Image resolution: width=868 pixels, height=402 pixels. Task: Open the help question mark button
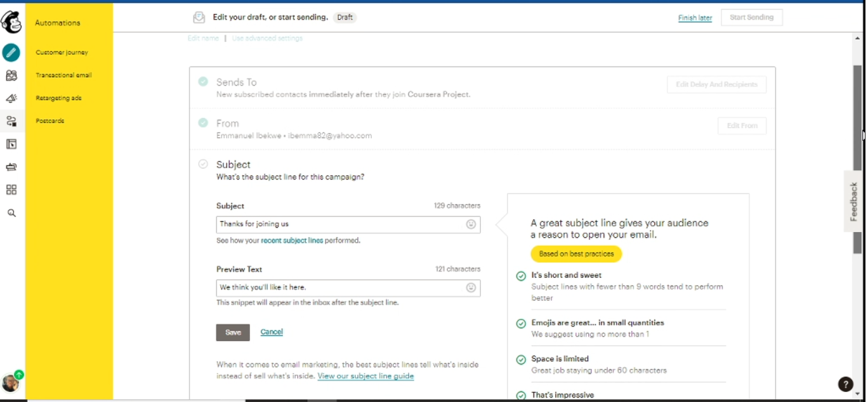coord(845,384)
